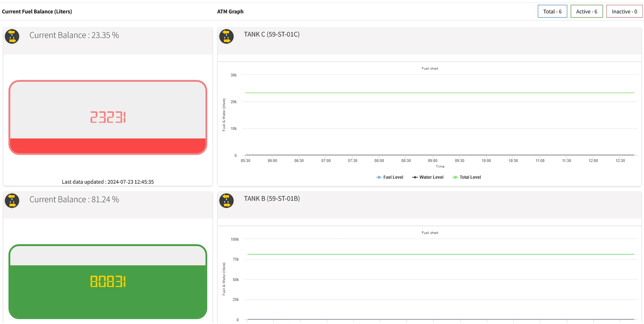Click the TANK C (59-ST-01C) title
Viewport: 644px width, 324px height.
(272, 34)
